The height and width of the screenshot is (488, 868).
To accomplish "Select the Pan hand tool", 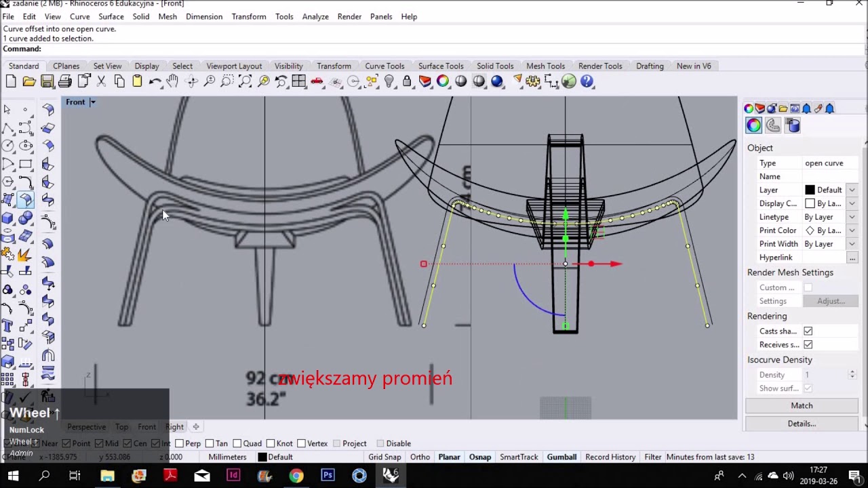I will (x=173, y=81).
